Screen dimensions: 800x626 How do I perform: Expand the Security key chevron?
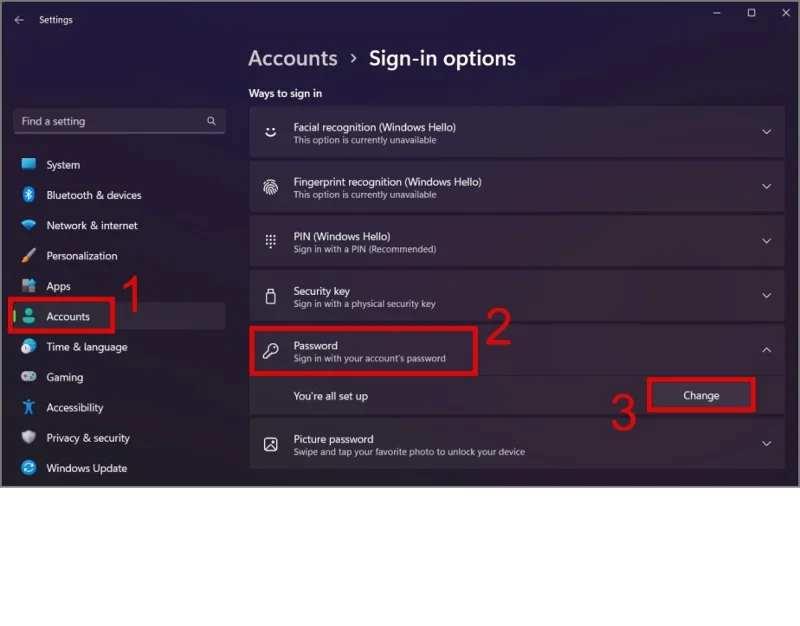point(766,295)
